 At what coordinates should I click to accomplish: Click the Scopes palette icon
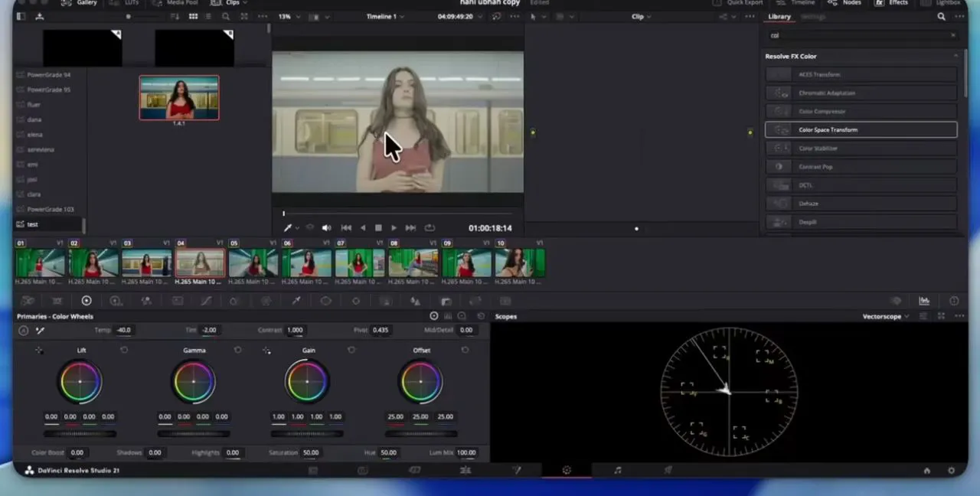924,301
